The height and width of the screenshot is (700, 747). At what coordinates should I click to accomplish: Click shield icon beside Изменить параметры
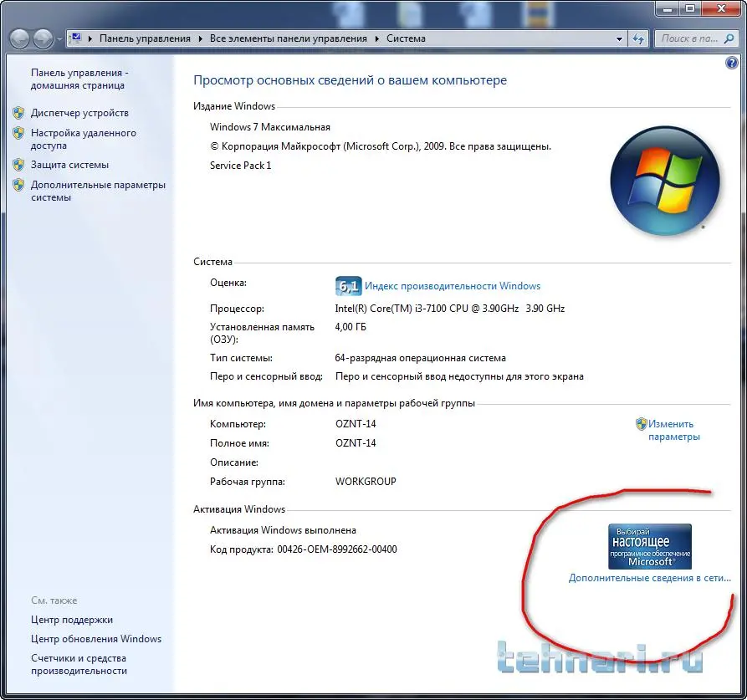(x=642, y=423)
